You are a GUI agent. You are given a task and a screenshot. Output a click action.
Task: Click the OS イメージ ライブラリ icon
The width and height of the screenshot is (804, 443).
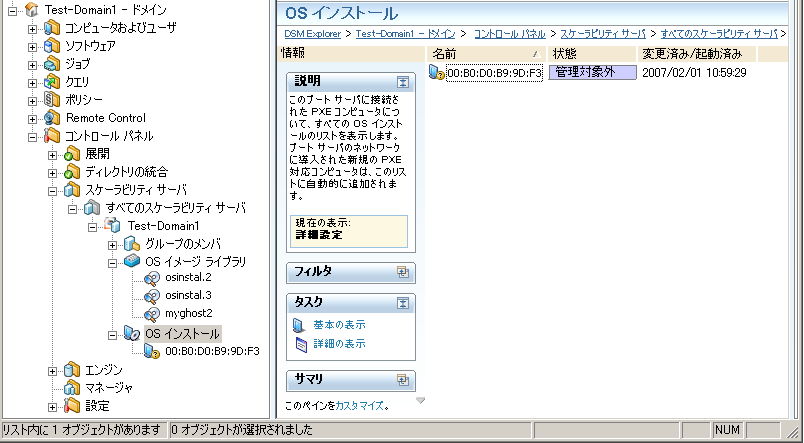coord(132,262)
